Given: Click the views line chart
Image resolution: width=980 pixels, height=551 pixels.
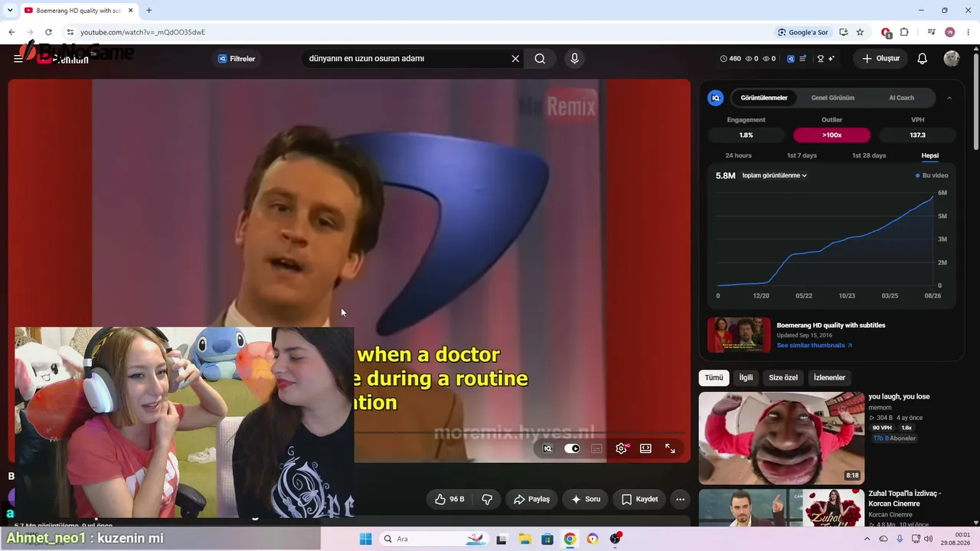Looking at the screenshot, I should (825, 239).
